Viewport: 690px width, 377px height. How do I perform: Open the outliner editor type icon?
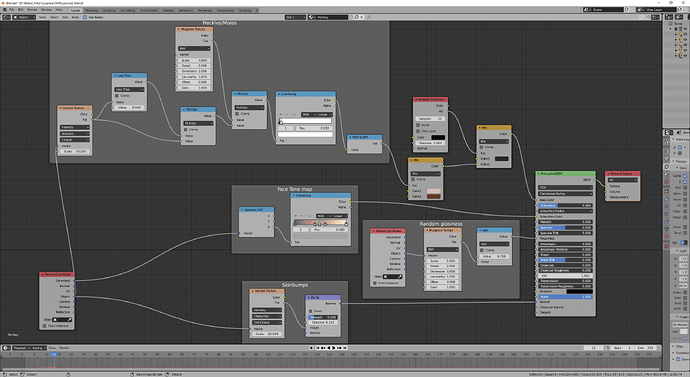(668, 17)
